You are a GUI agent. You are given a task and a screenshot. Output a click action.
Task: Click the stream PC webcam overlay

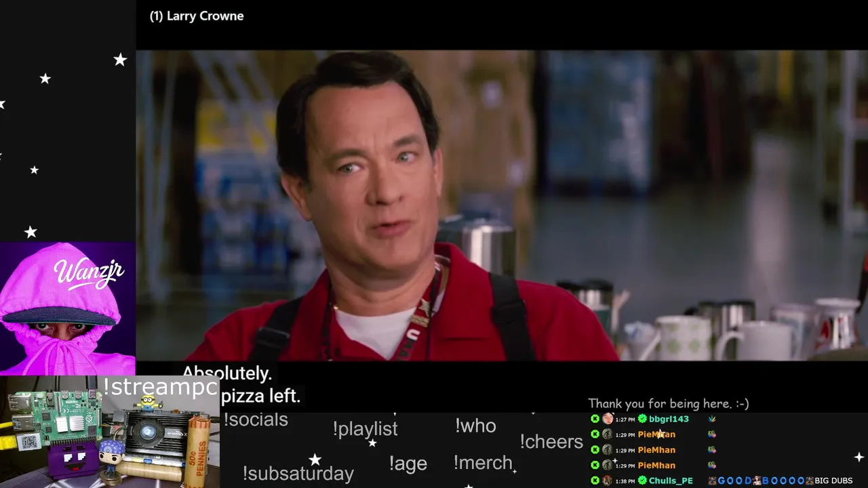point(110,432)
